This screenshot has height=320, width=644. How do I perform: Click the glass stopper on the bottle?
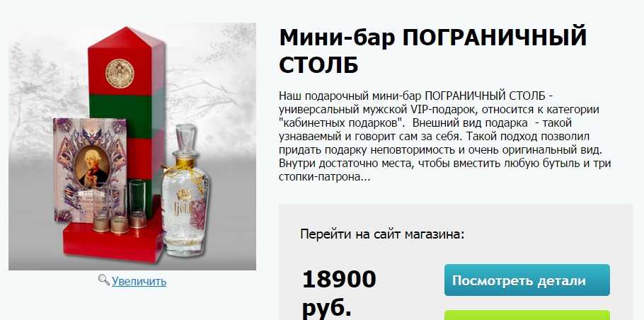[x=185, y=139]
